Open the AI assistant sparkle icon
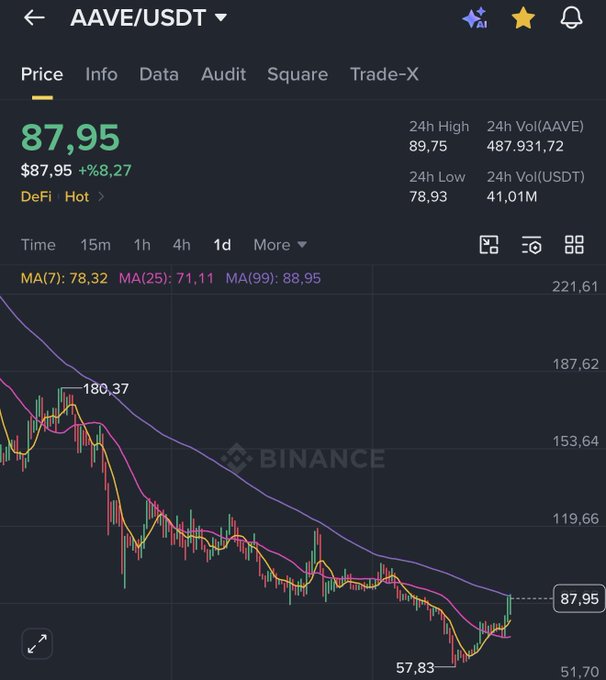 coord(475,18)
